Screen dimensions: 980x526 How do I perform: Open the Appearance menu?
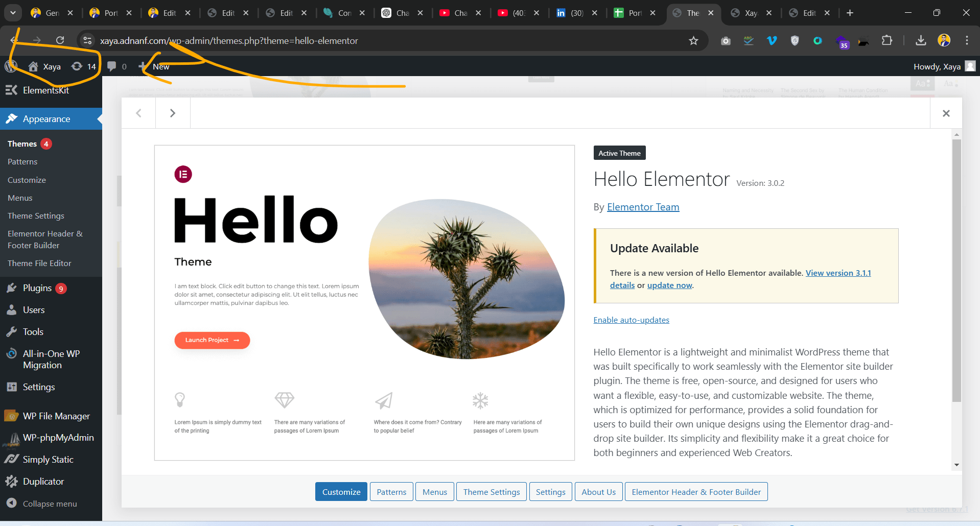pos(51,118)
